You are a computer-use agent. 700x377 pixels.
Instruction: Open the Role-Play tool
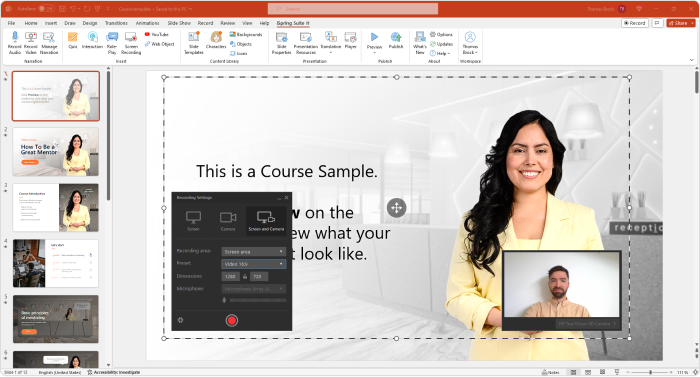[112, 43]
